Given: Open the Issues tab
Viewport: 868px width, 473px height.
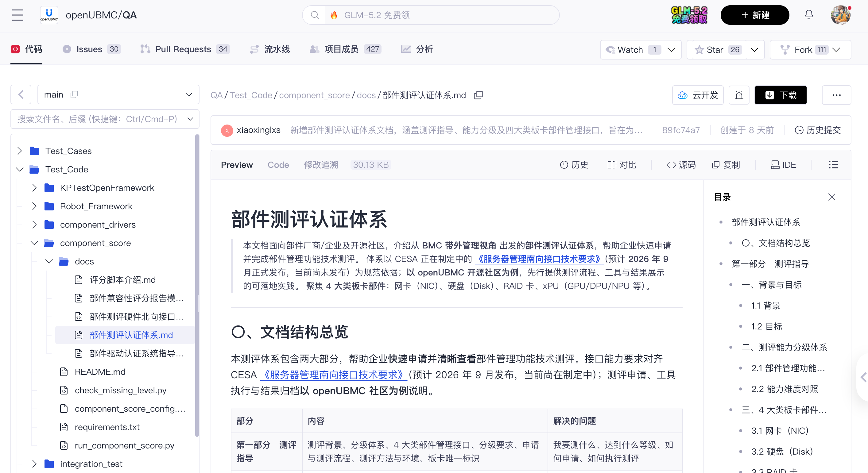Looking at the screenshot, I should pos(91,49).
